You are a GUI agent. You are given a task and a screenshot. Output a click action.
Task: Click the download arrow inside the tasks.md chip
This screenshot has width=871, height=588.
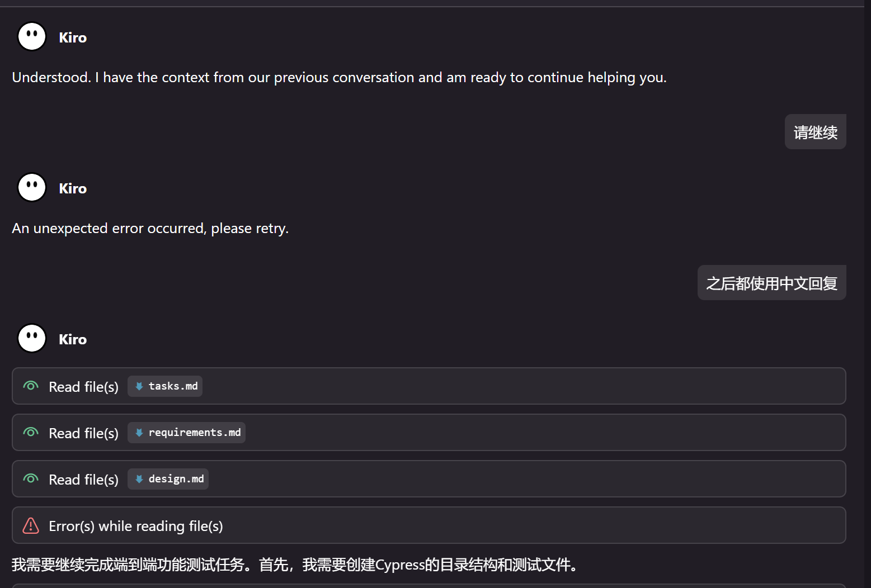coord(139,386)
